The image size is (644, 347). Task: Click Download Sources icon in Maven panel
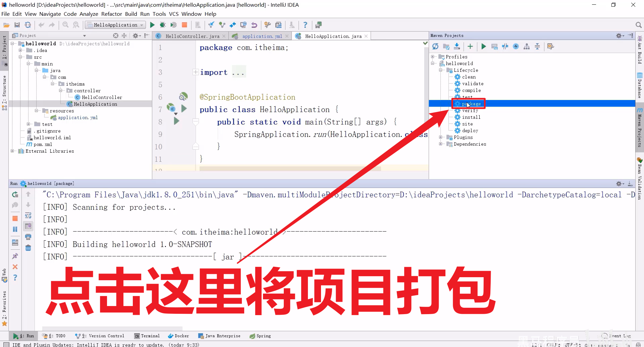[x=457, y=46]
